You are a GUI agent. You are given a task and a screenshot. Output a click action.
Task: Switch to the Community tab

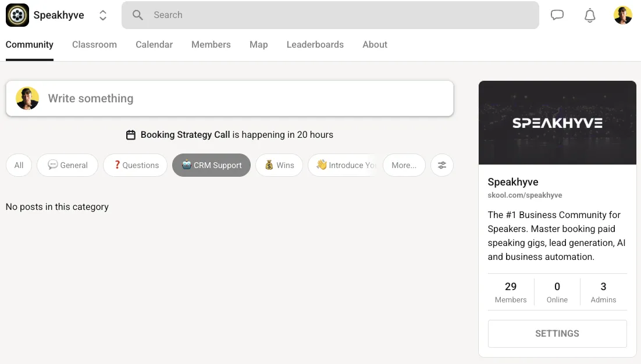click(30, 45)
